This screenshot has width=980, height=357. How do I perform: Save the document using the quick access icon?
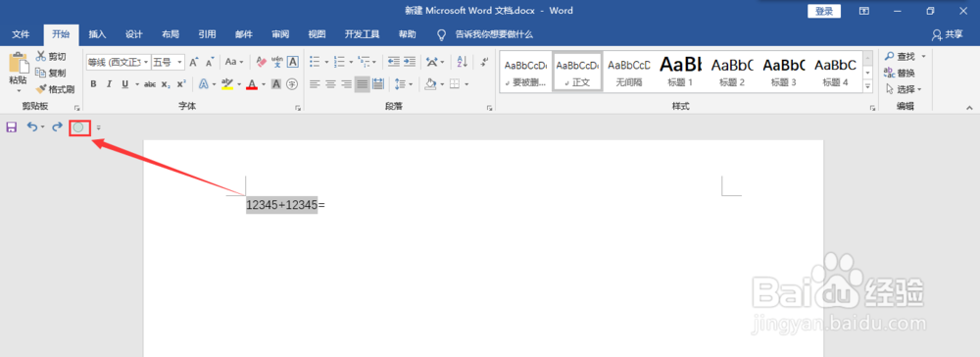tap(11, 127)
